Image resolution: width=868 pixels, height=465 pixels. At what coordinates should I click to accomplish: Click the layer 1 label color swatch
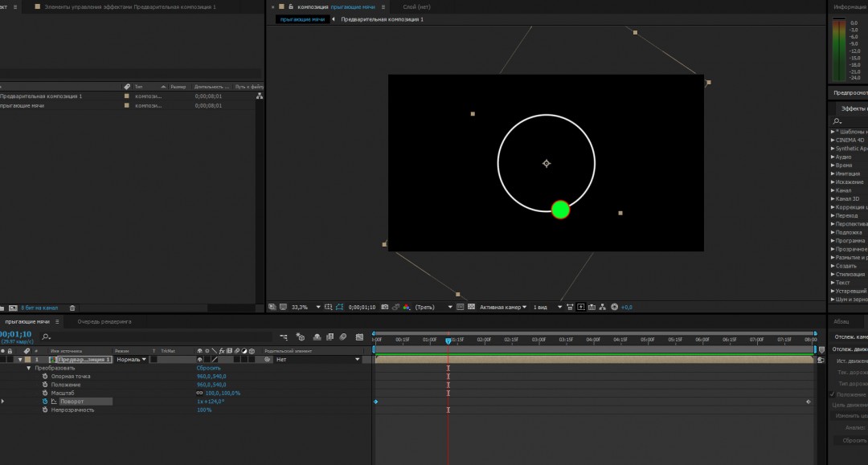(x=27, y=360)
